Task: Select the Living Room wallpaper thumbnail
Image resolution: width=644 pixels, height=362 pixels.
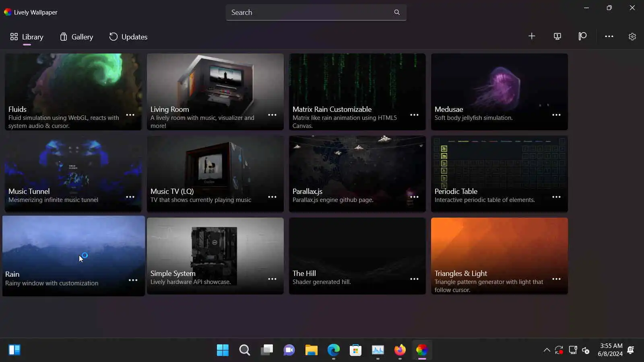Action: tap(215, 92)
